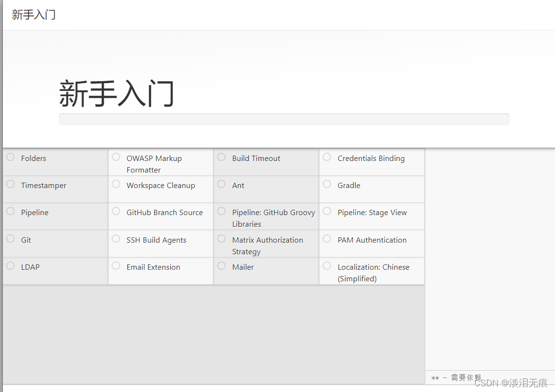Screen dimensions: 555x392
Task: Click the small 新手入门 title in the header
Action: (x=33, y=15)
